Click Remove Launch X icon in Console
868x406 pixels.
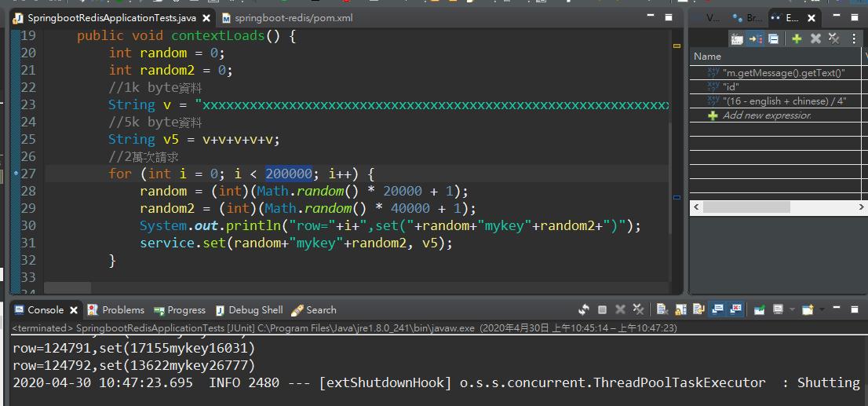click(x=621, y=309)
